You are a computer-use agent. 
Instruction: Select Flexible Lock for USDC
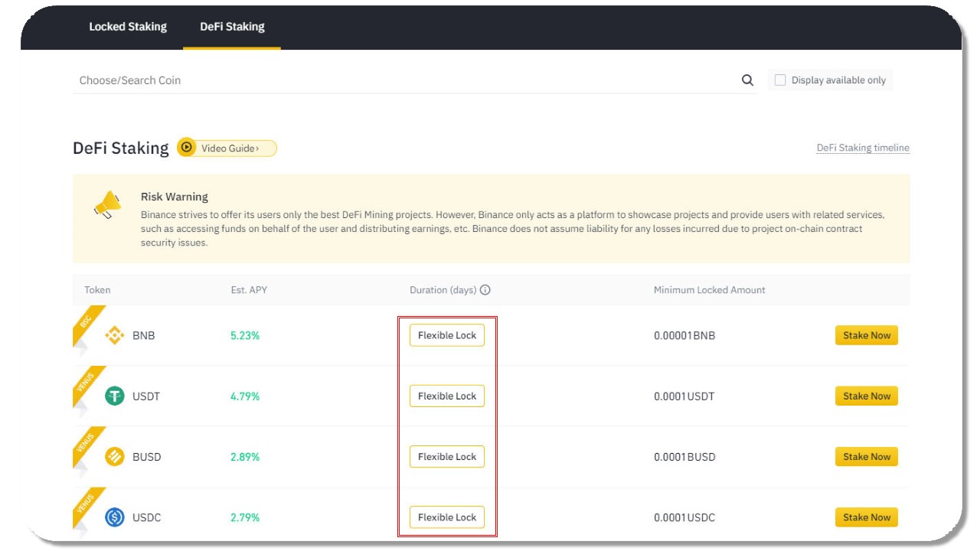point(447,517)
